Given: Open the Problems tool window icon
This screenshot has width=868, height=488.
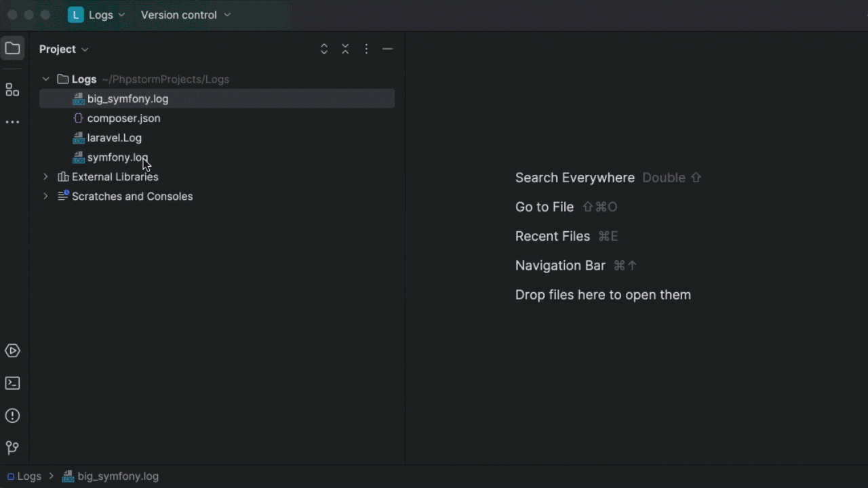Looking at the screenshot, I should (12, 415).
